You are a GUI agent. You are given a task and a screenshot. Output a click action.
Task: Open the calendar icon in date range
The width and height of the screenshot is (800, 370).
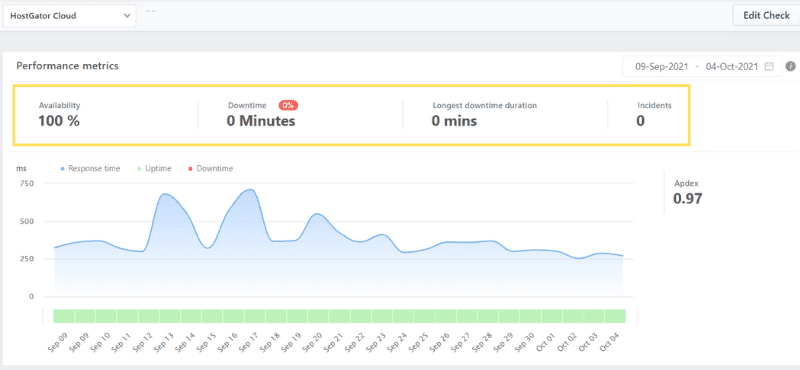(769, 66)
